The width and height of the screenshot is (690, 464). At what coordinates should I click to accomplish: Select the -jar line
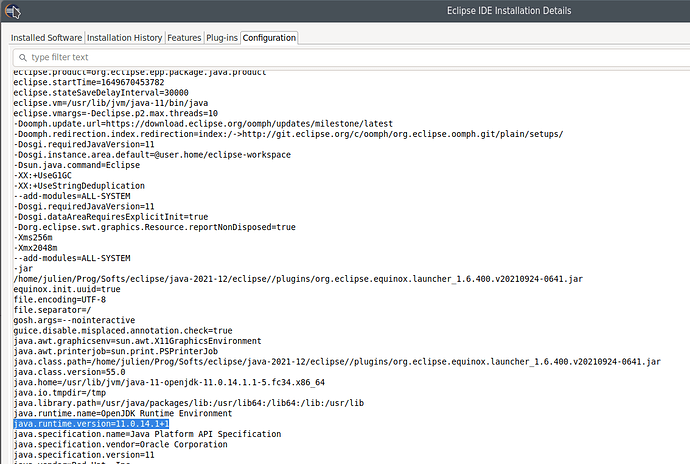(x=23, y=269)
